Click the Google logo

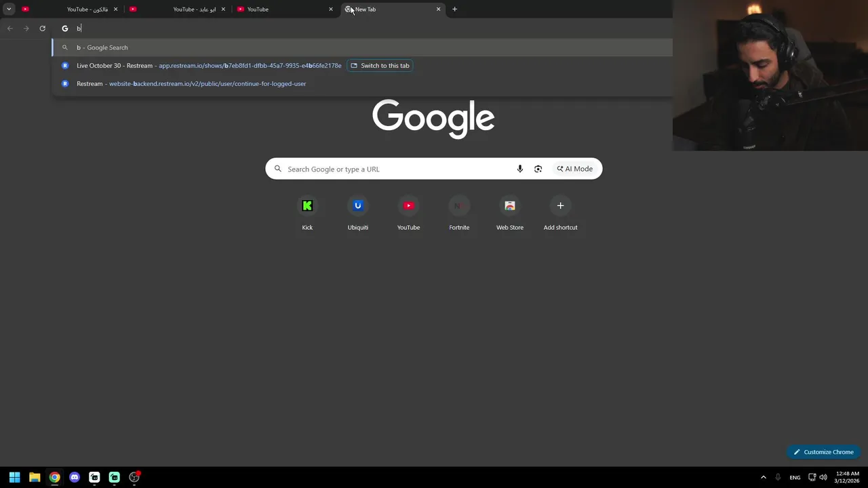433,119
